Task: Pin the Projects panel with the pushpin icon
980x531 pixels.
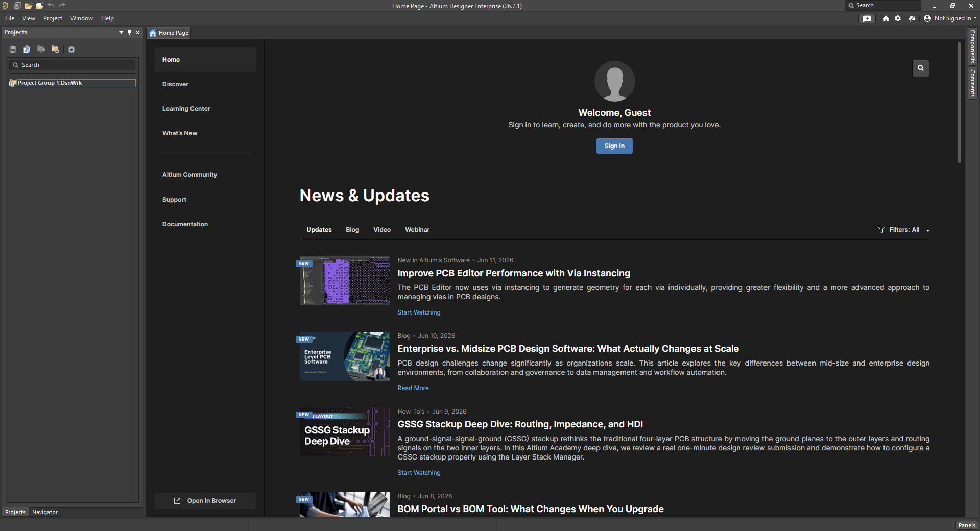Action: (130, 32)
